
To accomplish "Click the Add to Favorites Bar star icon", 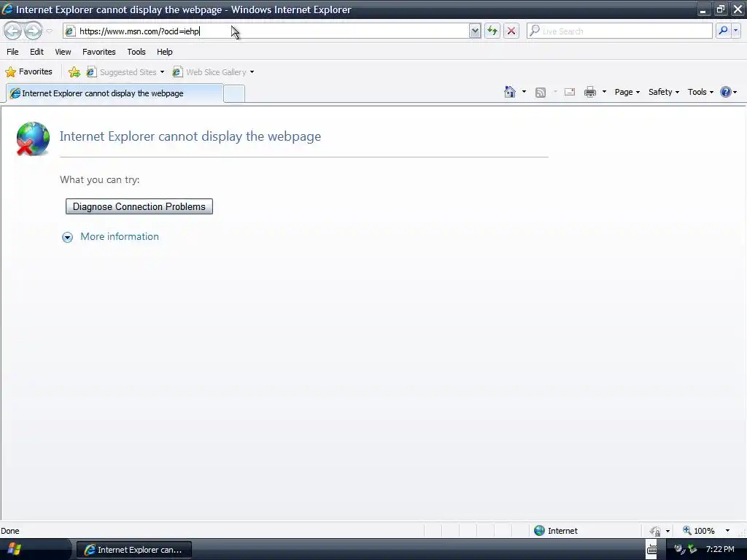I will point(74,72).
